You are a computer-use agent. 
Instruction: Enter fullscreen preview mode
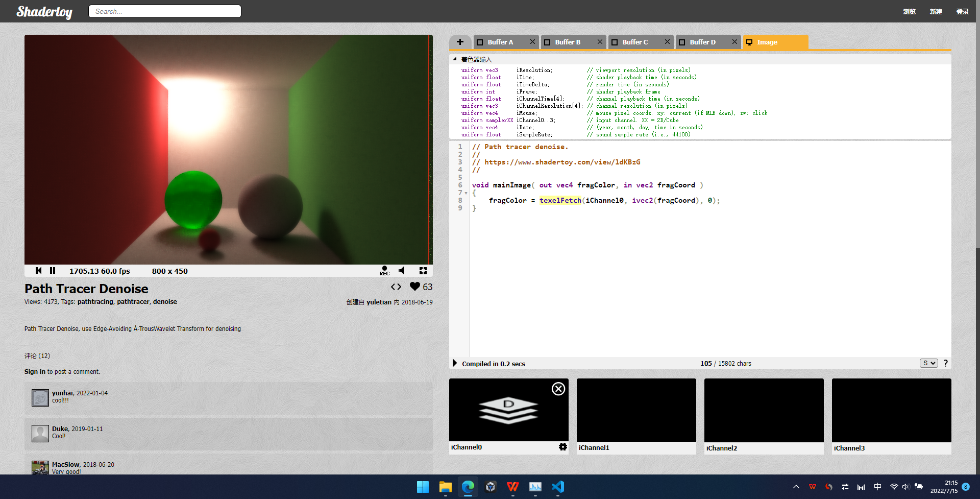pyautogui.click(x=423, y=271)
